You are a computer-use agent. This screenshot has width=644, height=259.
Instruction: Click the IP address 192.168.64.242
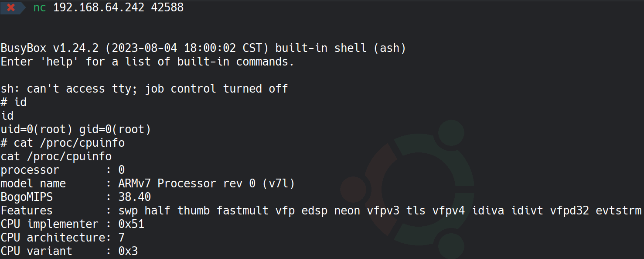click(x=99, y=7)
